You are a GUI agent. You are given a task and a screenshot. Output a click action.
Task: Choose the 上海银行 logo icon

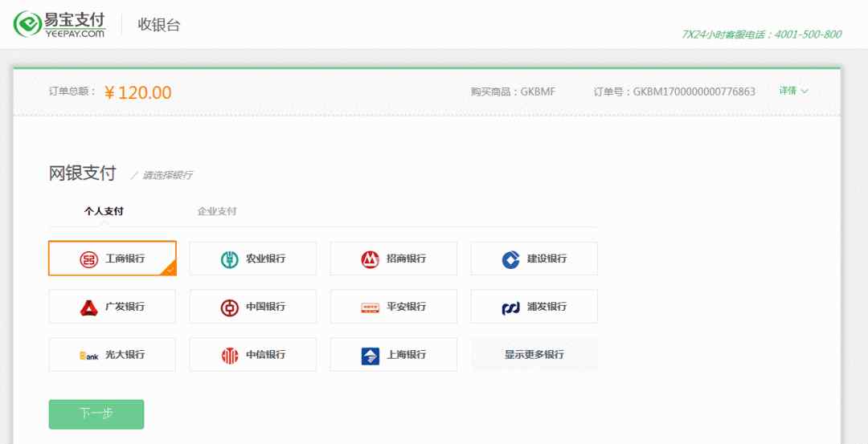(370, 356)
